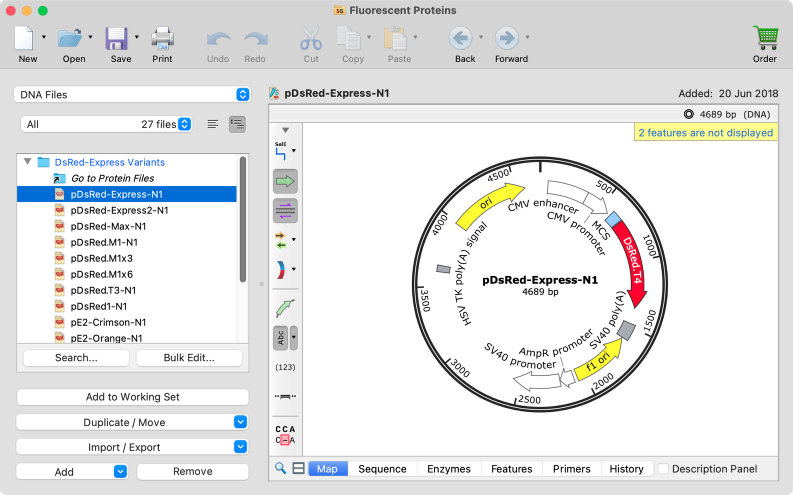Click the New file icon

[x=24, y=38]
